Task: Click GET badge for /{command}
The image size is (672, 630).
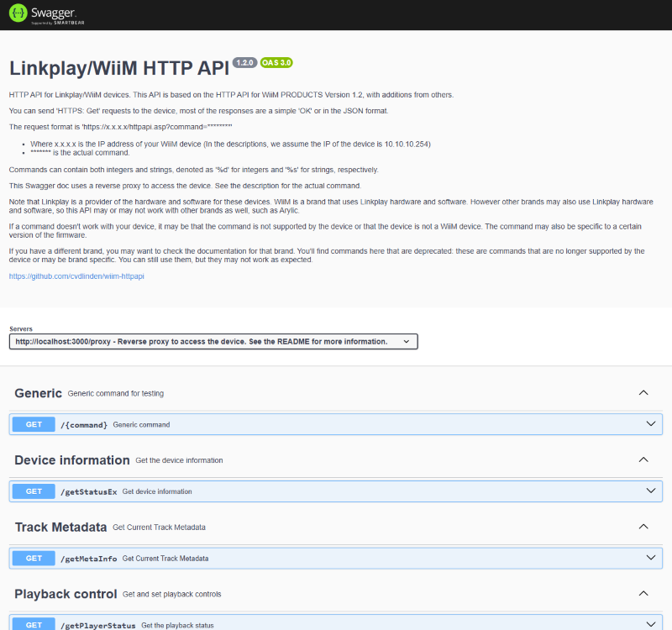Action: [x=34, y=424]
